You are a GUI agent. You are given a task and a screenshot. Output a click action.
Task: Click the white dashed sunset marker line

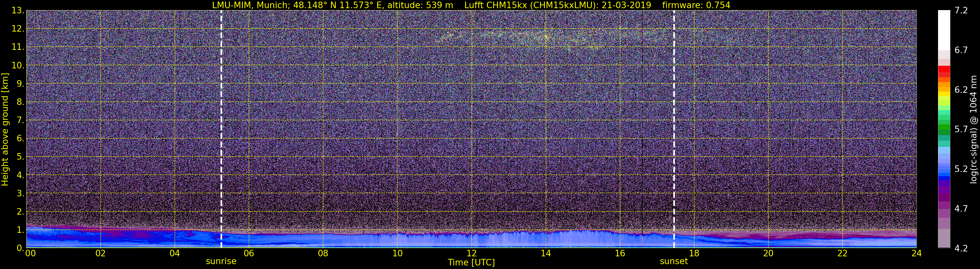674,129
